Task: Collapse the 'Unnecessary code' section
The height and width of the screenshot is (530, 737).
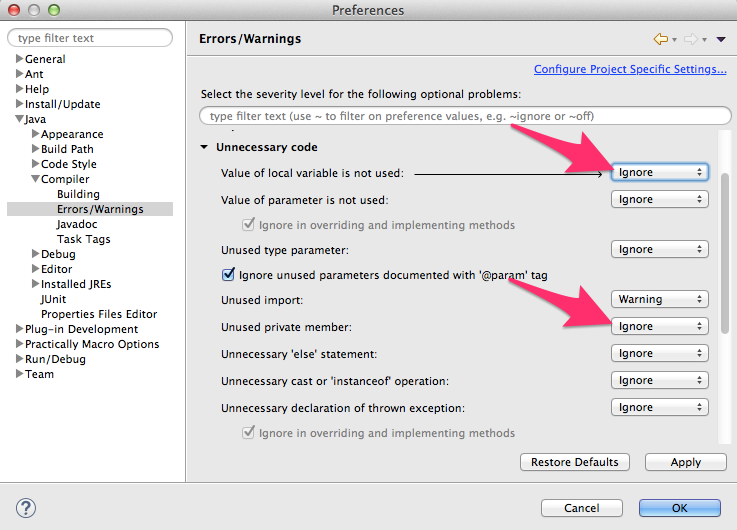Action: (x=205, y=147)
